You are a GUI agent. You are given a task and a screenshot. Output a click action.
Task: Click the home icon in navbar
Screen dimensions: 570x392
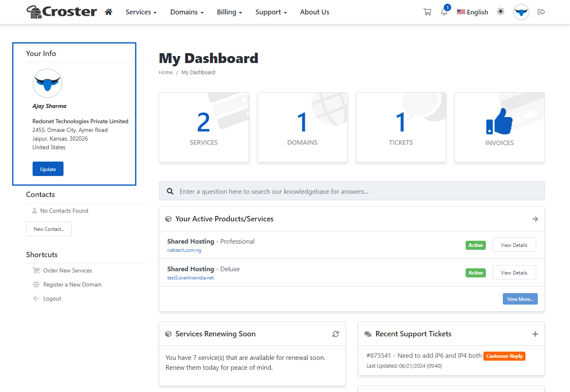[108, 12]
